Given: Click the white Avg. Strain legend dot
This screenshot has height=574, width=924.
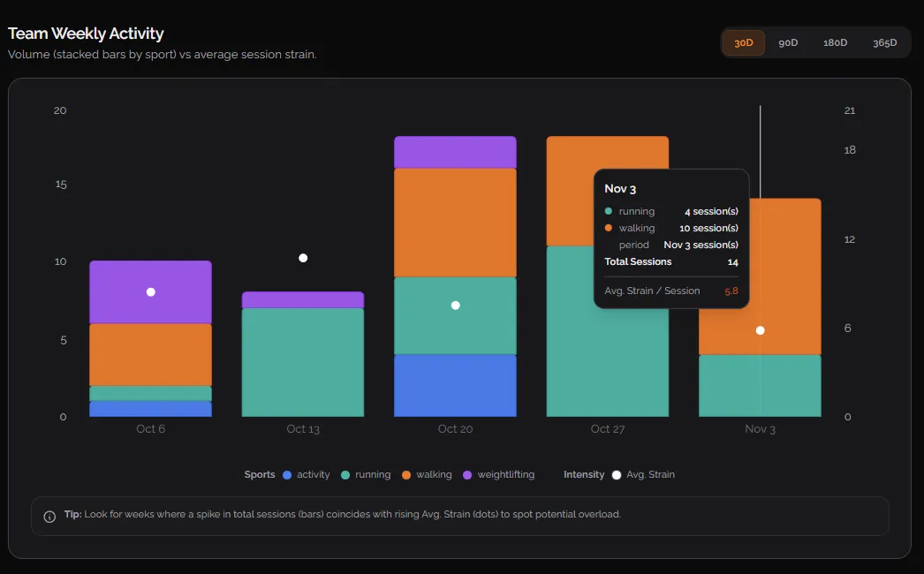Looking at the screenshot, I should click(615, 474).
